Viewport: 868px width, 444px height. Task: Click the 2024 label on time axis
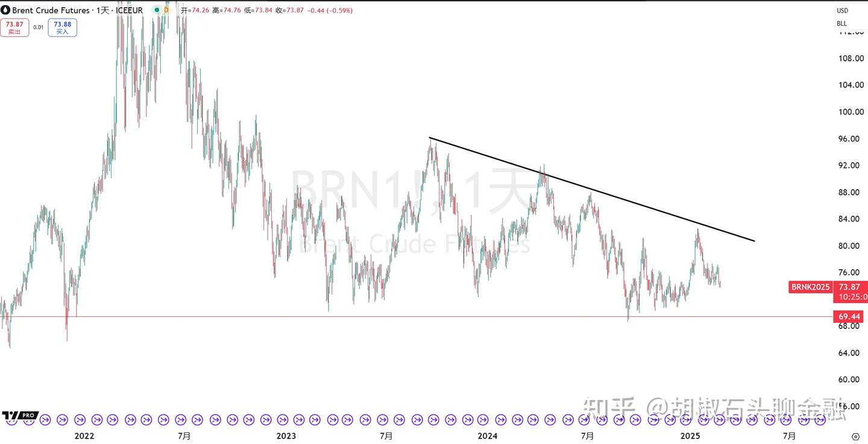[487, 436]
